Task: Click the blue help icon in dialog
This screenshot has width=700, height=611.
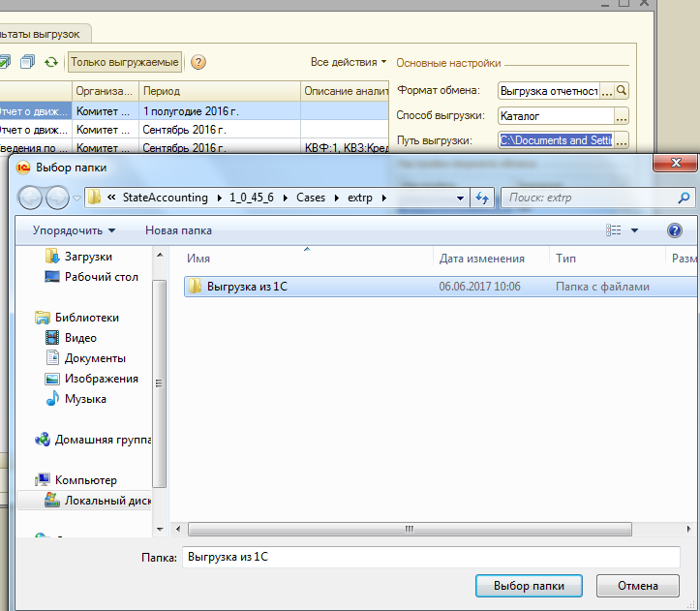Action: (x=675, y=230)
